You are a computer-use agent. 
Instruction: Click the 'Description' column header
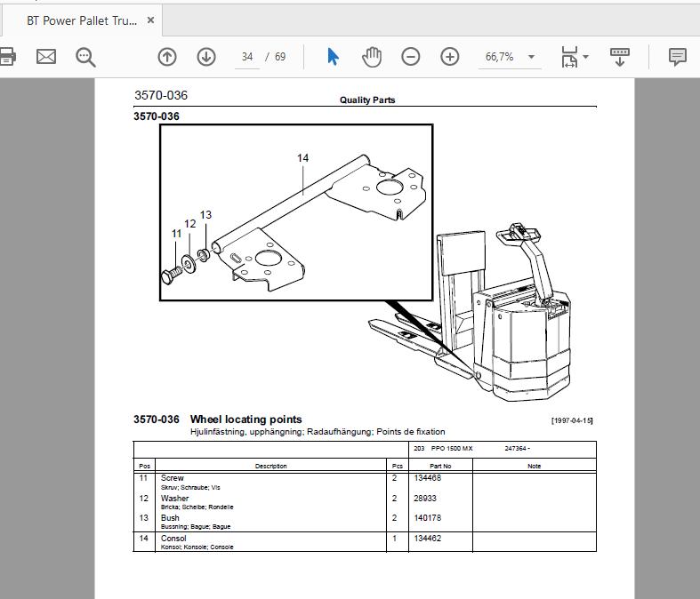point(271,466)
